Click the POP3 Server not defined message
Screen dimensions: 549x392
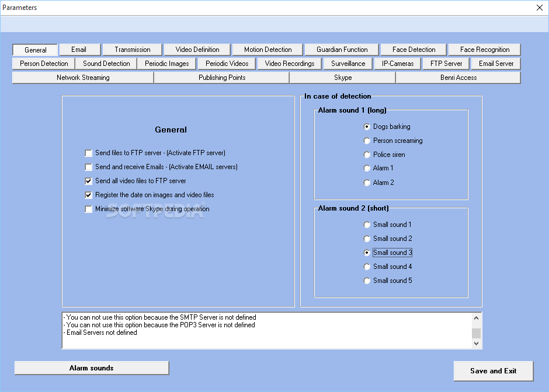tap(159, 325)
